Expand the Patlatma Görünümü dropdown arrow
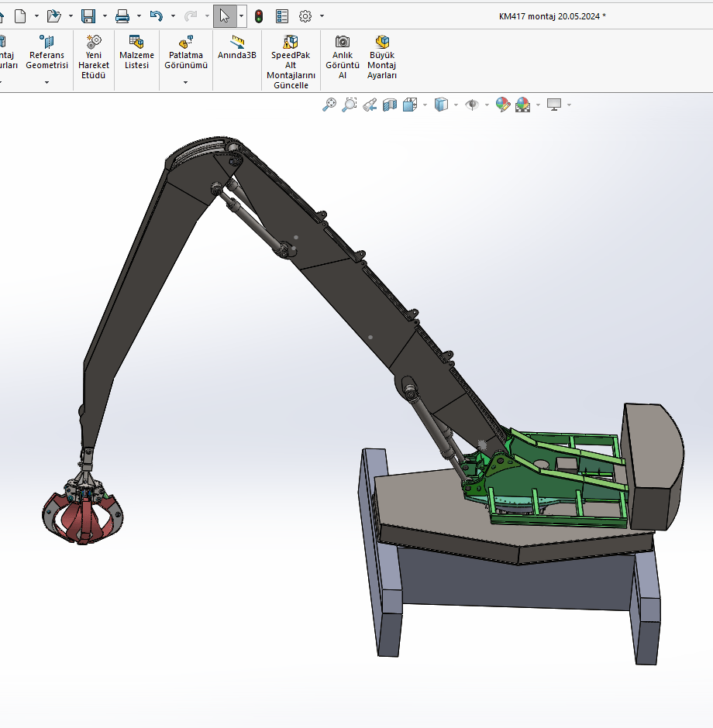 click(x=185, y=82)
